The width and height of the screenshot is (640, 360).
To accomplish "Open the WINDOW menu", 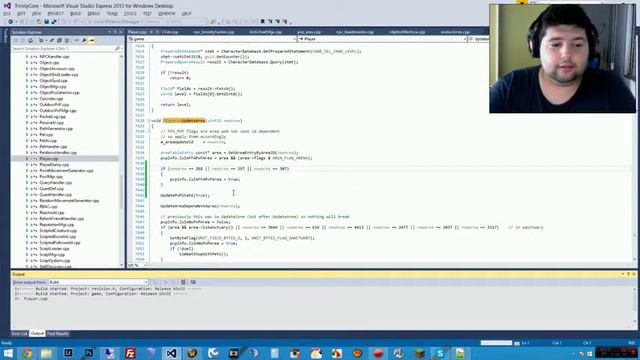I will pyautogui.click(x=167, y=13).
